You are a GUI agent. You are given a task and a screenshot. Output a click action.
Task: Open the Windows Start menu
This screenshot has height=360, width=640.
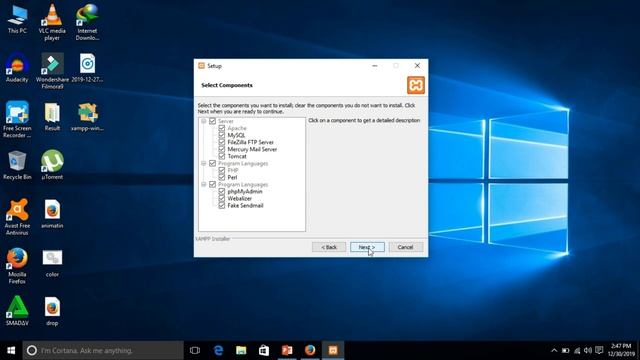(11, 351)
